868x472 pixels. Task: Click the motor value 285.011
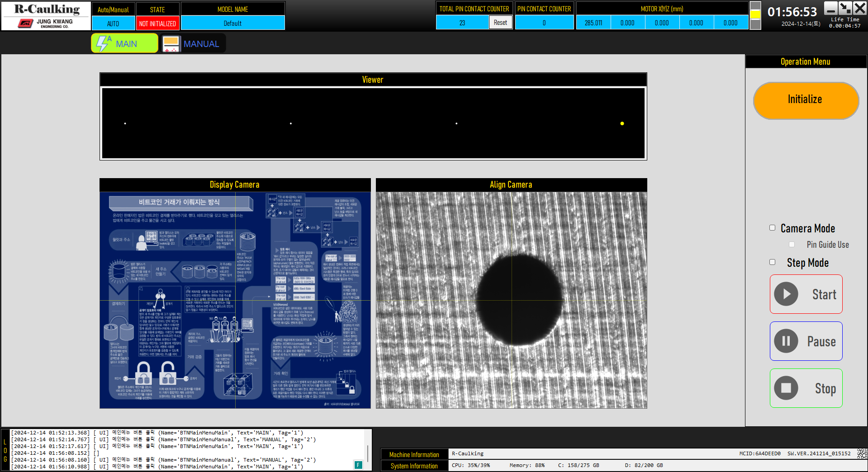click(x=593, y=23)
